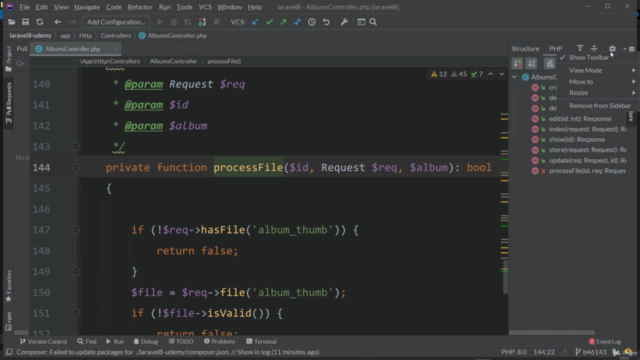Show VCS history clock icon
Viewport: 640px width, 360px height.
[x=312, y=22]
